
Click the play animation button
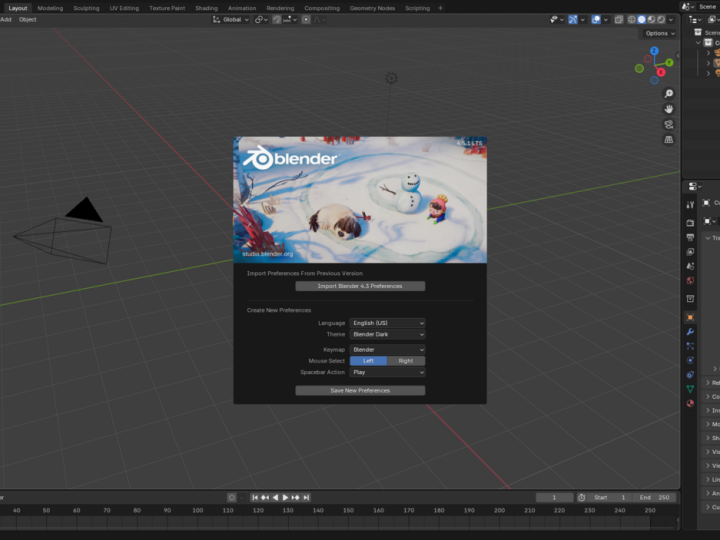[285, 497]
